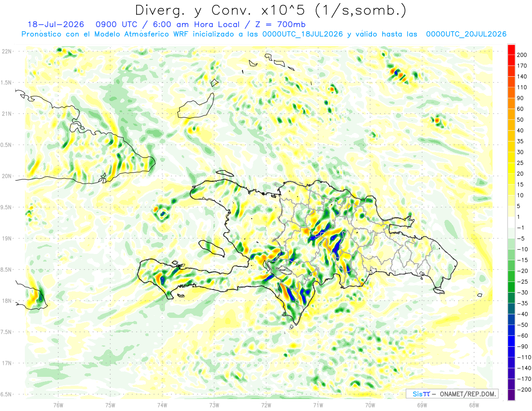532x411 pixels.
Task: Click the positive '170' colorbar value
Action: [x=522, y=66]
